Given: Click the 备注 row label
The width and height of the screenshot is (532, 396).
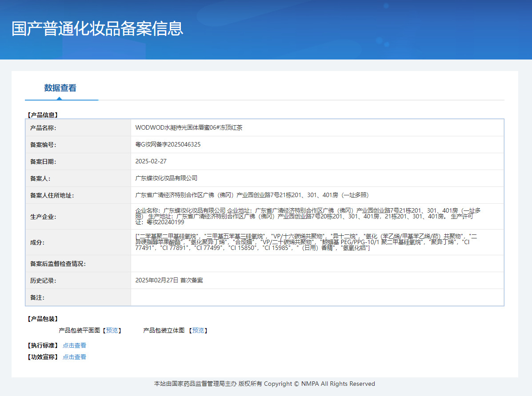Looking at the screenshot, I should pyautogui.click(x=37, y=298).
